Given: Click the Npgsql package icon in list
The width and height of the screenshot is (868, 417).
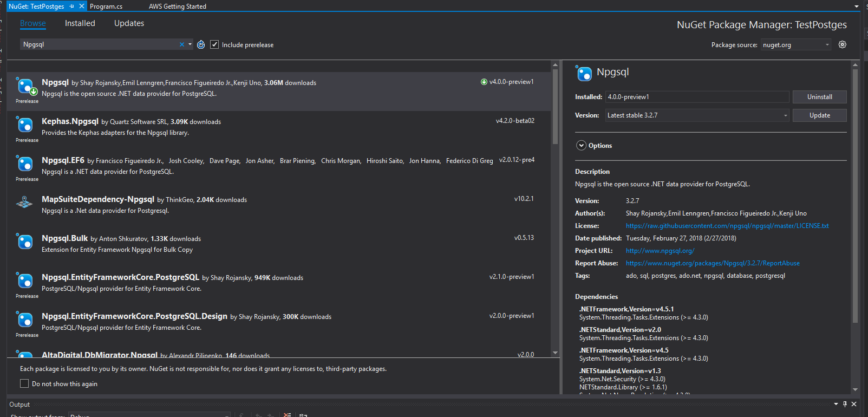Looking at the screenshot, I should [x=25, y=86].
